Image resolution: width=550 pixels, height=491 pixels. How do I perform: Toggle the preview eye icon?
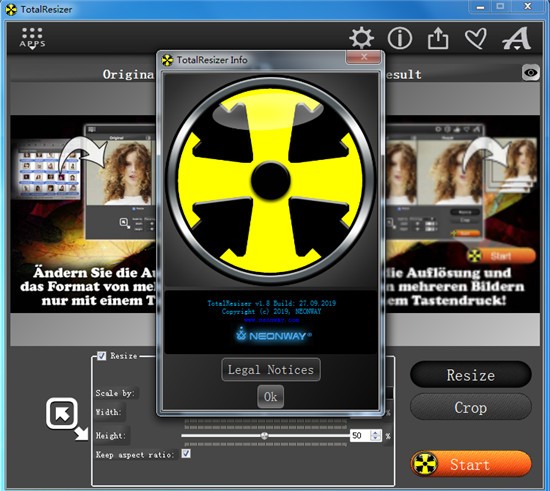coord(530,73)
